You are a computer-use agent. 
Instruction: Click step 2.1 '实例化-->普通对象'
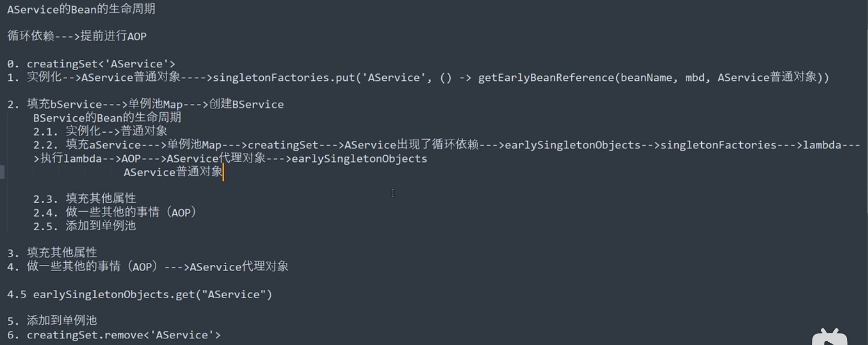116,131
